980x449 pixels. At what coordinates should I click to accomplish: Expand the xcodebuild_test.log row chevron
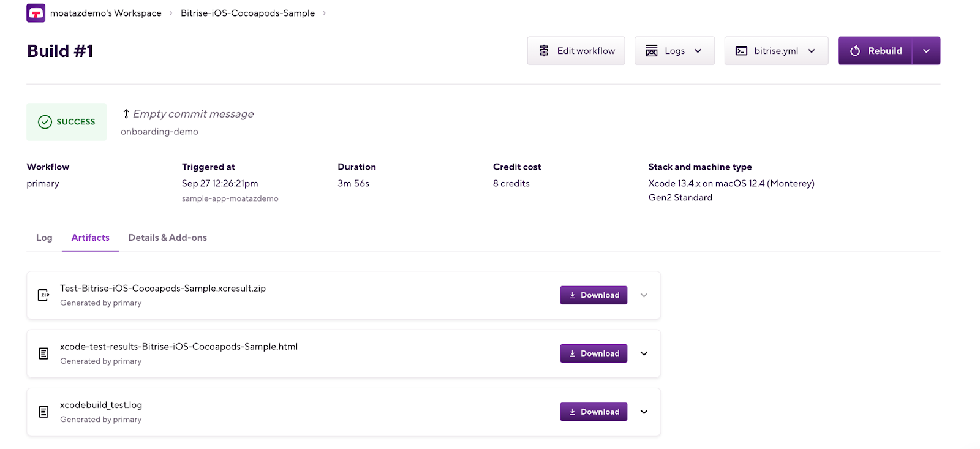(644, 412)
